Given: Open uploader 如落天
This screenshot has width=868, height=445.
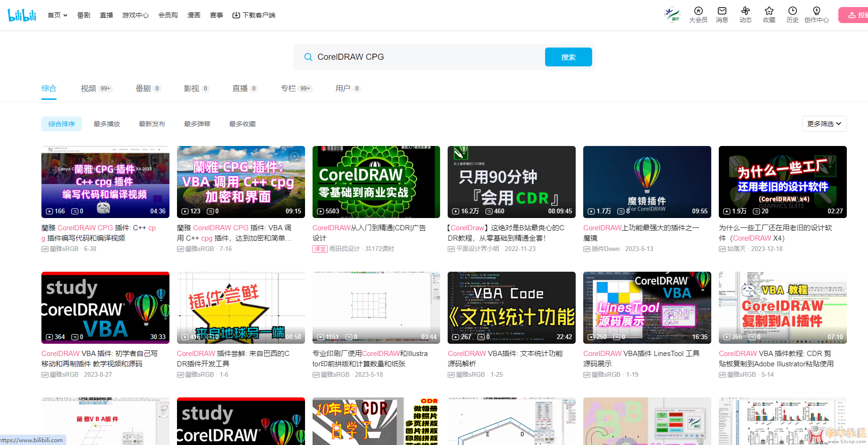Looking at the screenshot, I should click(736, 249).
